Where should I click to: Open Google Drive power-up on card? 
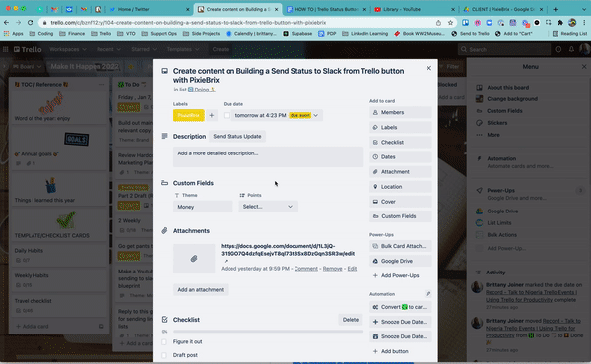(x=400, y=261)
